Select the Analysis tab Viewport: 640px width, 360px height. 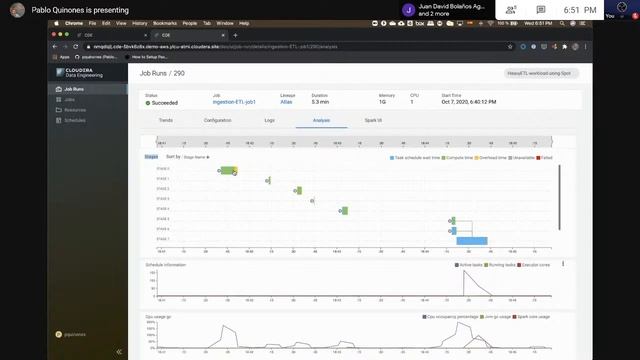pos(321,120)
